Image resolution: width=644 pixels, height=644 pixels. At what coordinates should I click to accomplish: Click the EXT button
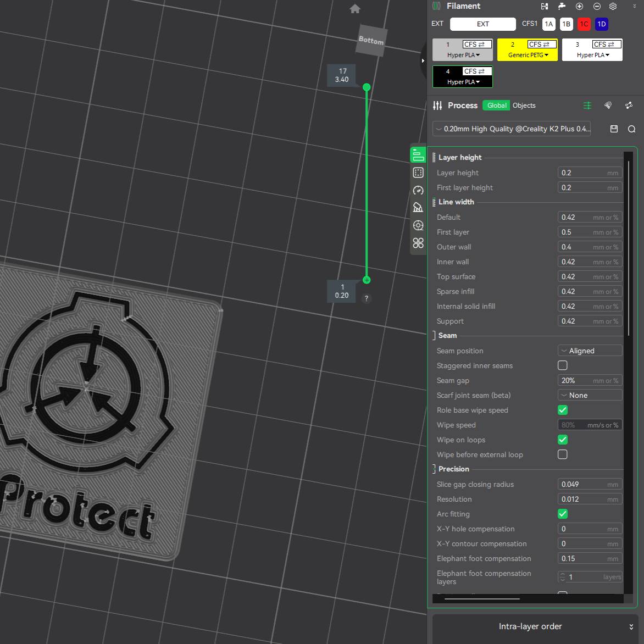pyautogui.click(x=482, y=24)
